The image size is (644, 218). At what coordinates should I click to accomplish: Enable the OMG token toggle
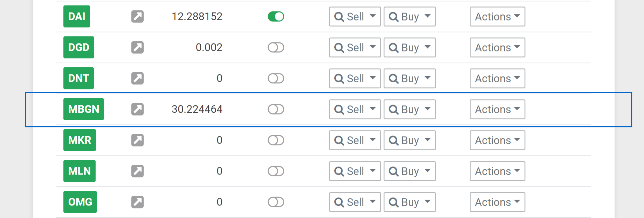click(x=276, y=202)
